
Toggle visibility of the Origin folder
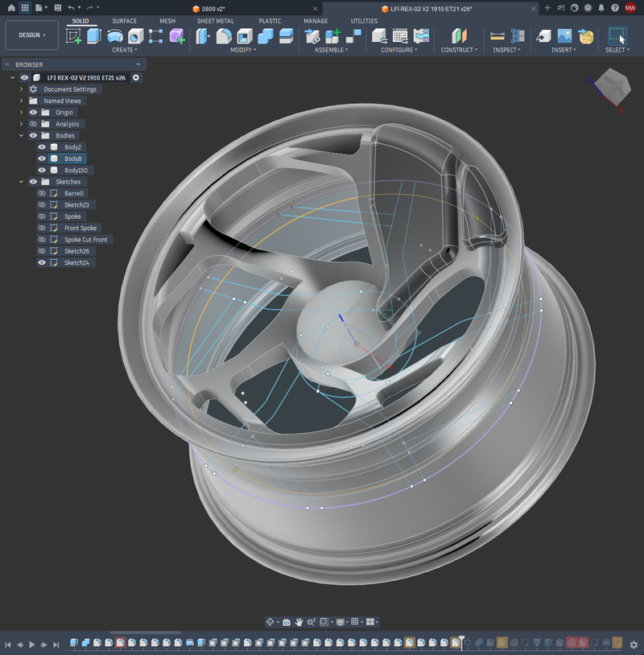tap(33, 113)
